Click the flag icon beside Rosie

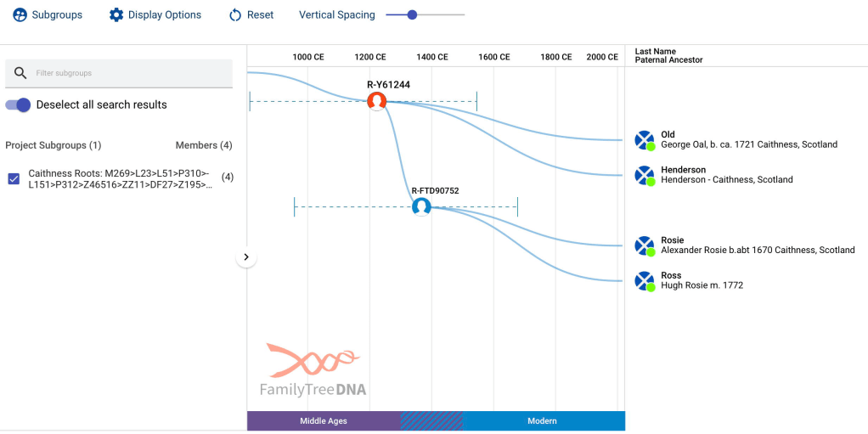(645, 246)
